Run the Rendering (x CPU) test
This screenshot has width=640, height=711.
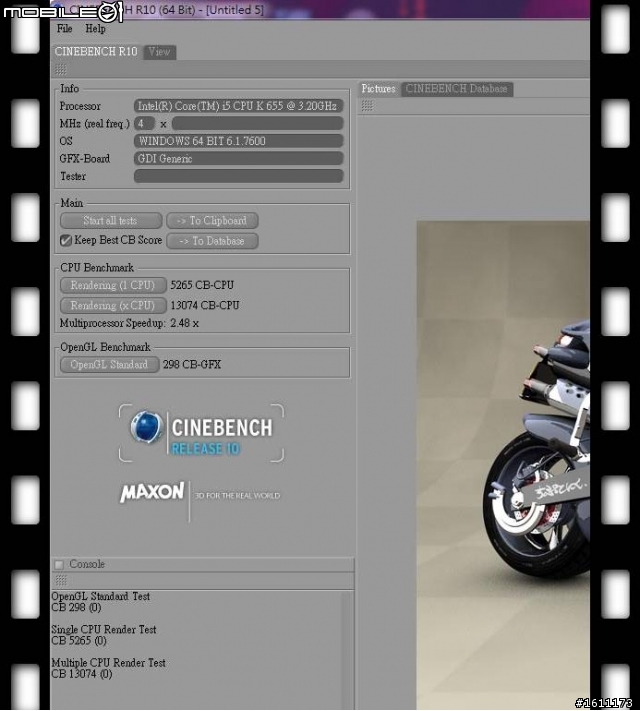113,306
